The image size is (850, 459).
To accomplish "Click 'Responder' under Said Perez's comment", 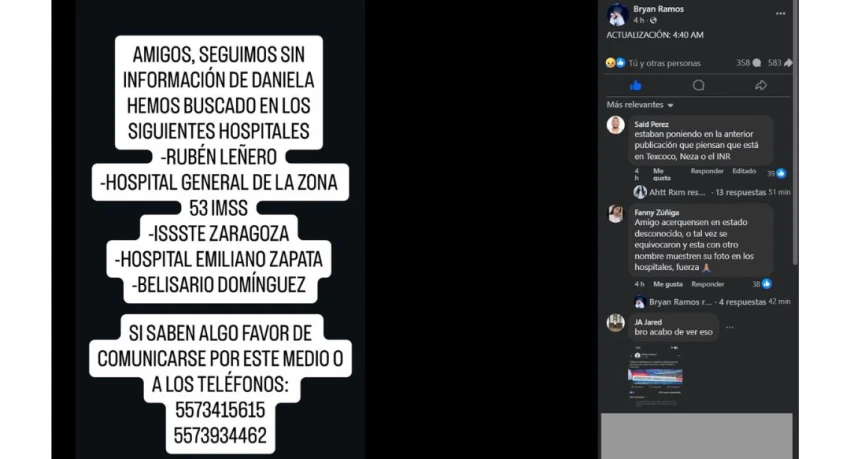I will pos(707,171).
